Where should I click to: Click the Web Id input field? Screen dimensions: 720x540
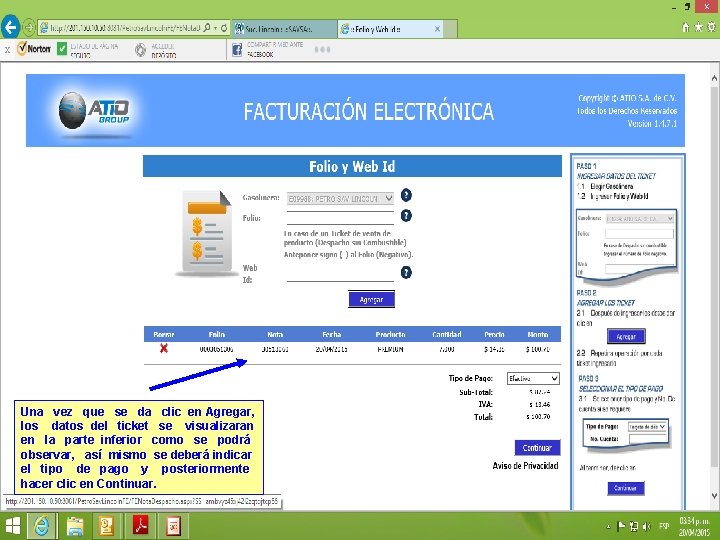340,274
